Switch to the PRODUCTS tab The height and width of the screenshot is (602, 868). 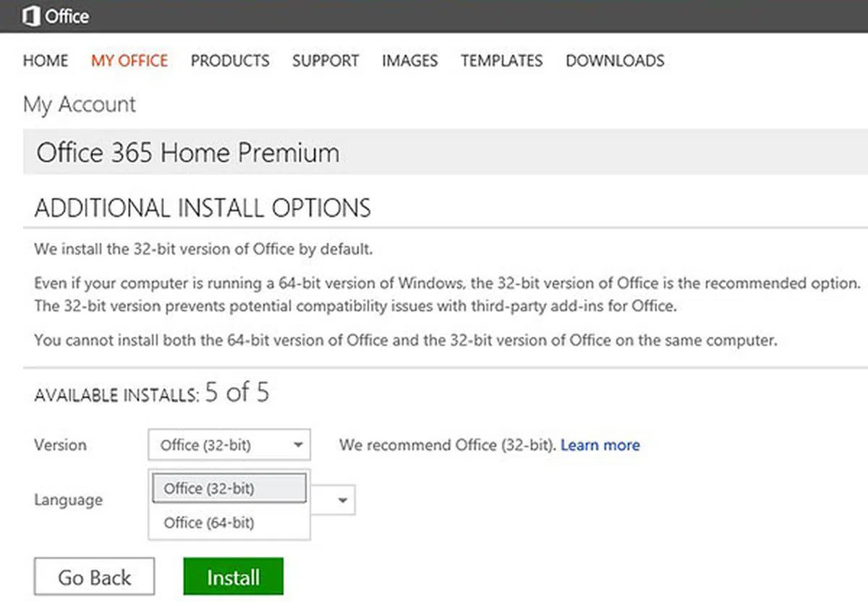[x=230, y=61]
